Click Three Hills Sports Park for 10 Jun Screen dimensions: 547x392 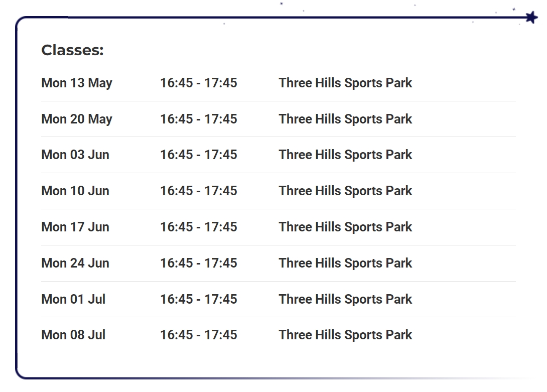345,191
